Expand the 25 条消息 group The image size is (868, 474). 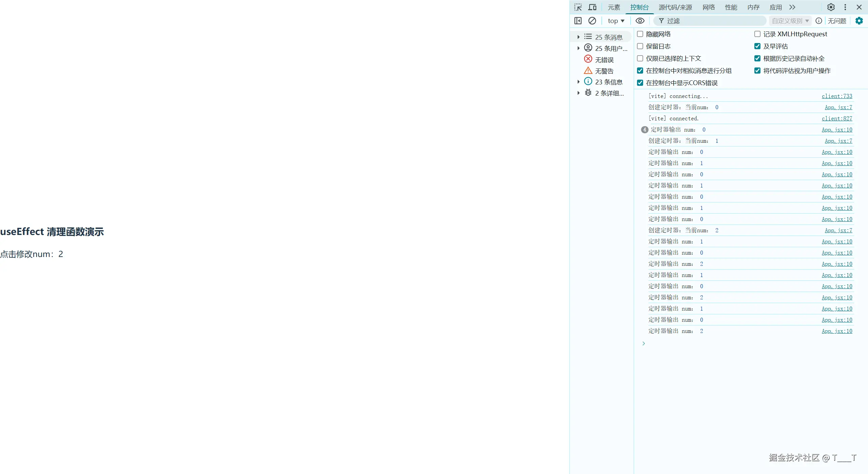579,37
